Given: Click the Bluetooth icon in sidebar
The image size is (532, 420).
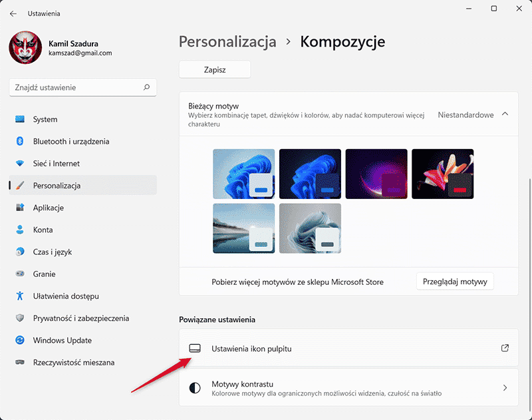Looking at the screenshot, I should 20,141.
